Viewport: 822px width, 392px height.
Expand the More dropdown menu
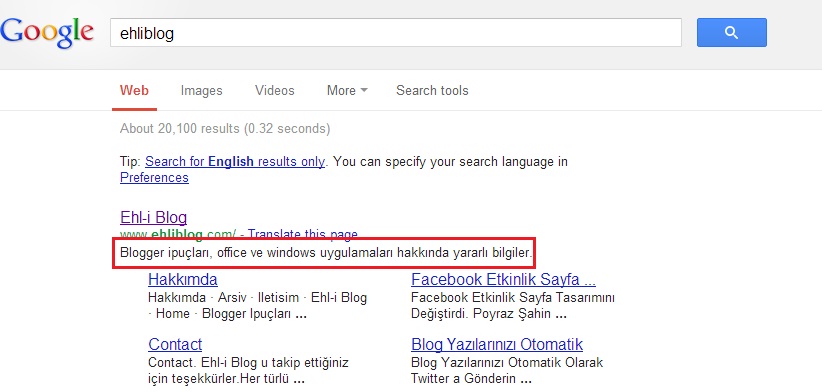tap(347, 91)
